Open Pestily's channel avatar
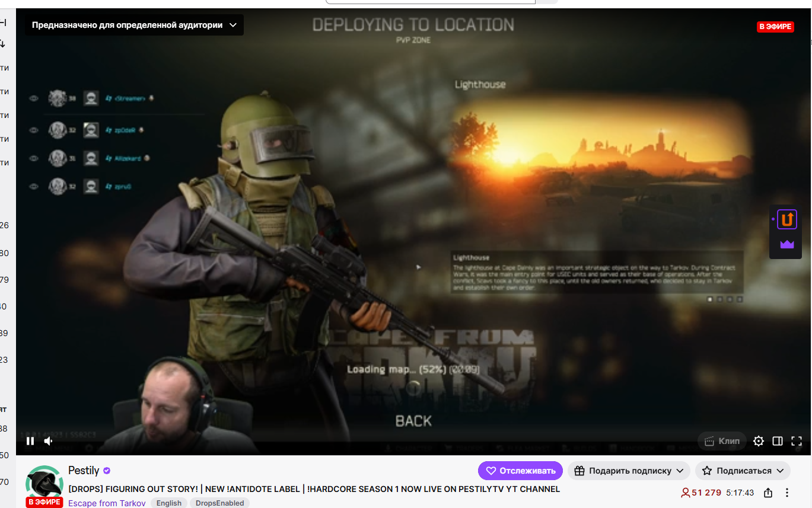This screenshot has width=812, height=508. tap(44, 484)
